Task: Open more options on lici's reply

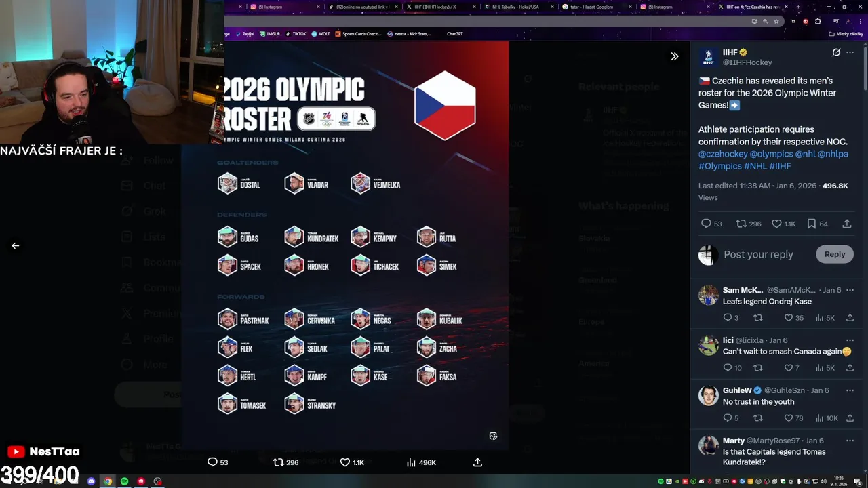Action: 850,340
